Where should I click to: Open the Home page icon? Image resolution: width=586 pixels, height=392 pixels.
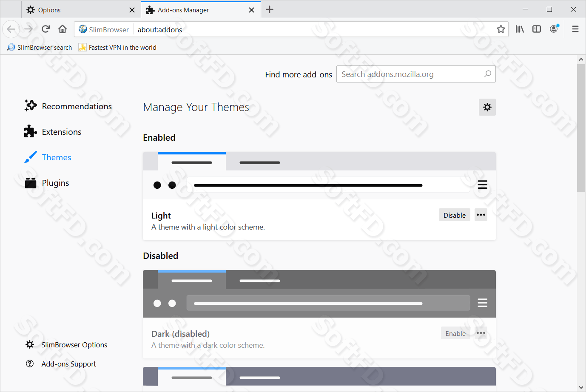pyautogui.click(x=63, y=29)
